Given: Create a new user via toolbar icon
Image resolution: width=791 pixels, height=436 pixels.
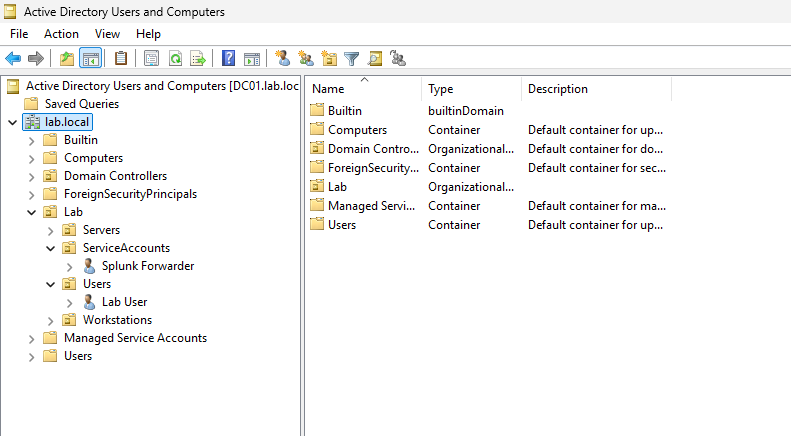Looking at the screenshot, I should [283, 59].
